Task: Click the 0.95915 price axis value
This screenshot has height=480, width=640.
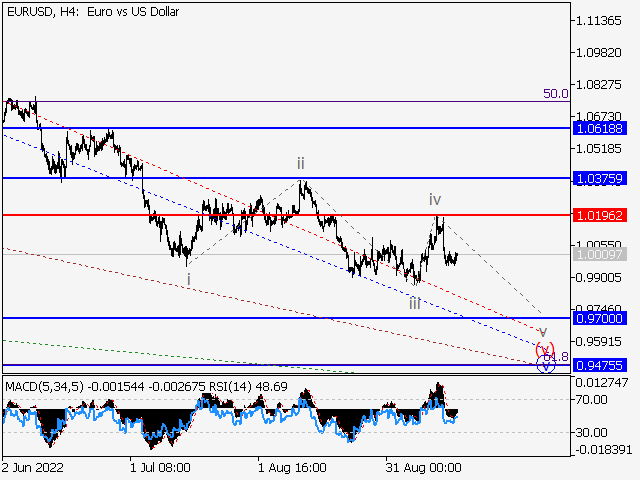Action: [x=598, y=341]
